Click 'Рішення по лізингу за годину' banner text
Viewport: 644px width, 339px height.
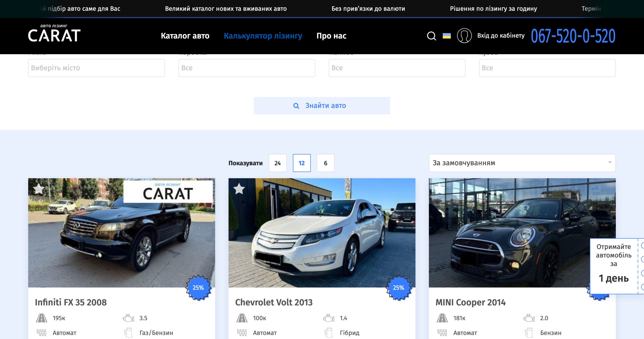(x=493, y=9)
